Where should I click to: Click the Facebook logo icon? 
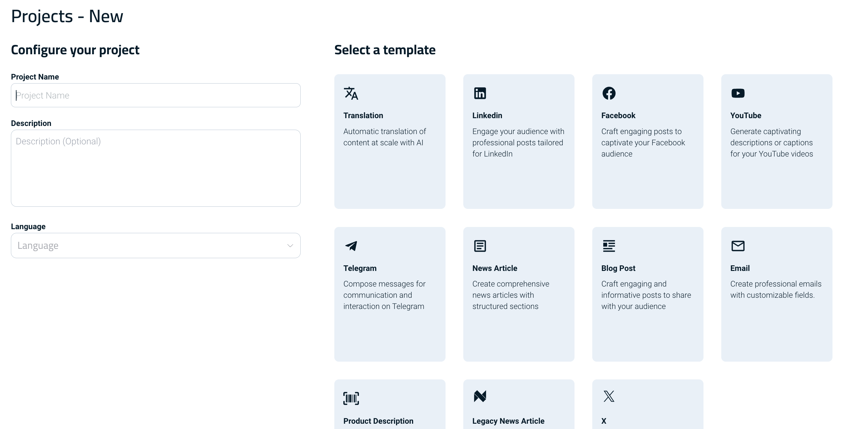(x=609, y=93)
